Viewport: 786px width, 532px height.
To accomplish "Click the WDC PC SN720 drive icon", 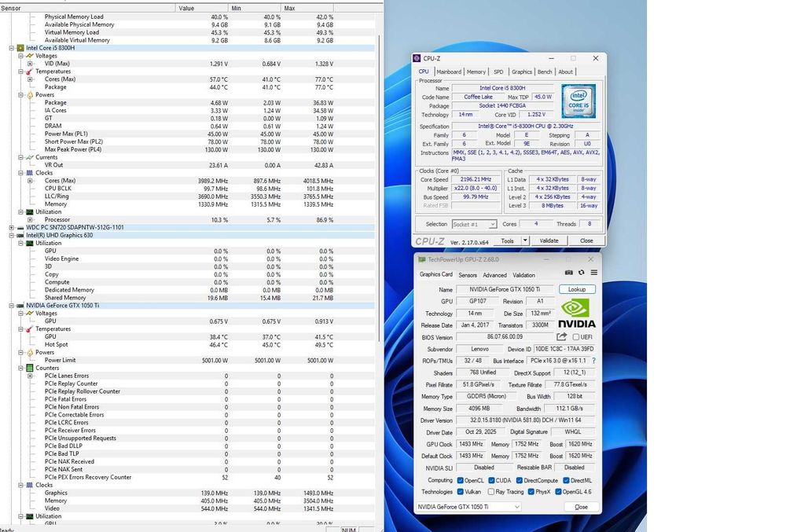I will [20, 227].
